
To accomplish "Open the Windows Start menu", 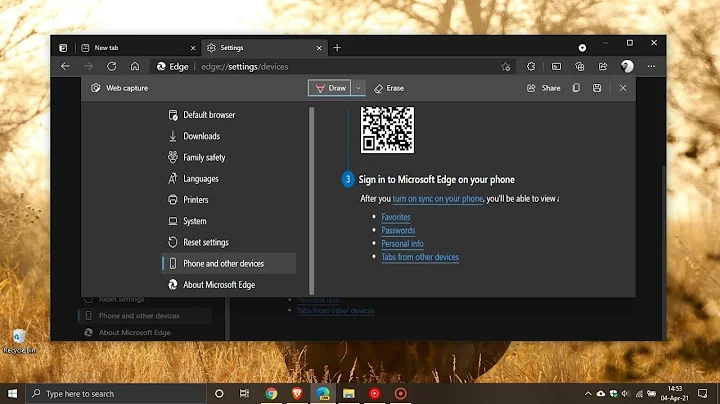I will [x=12, y=393].
